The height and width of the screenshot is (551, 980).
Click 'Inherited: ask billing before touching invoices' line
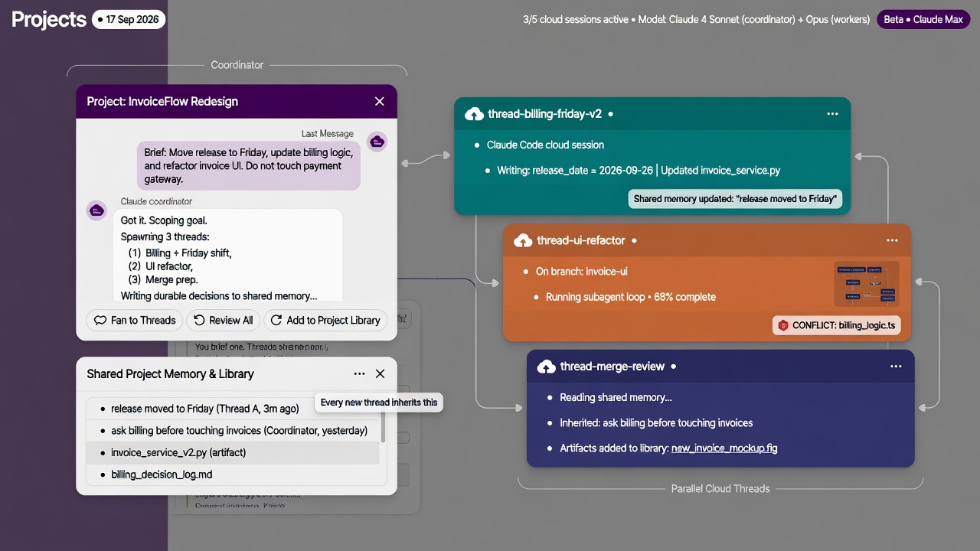pos(656,423)
